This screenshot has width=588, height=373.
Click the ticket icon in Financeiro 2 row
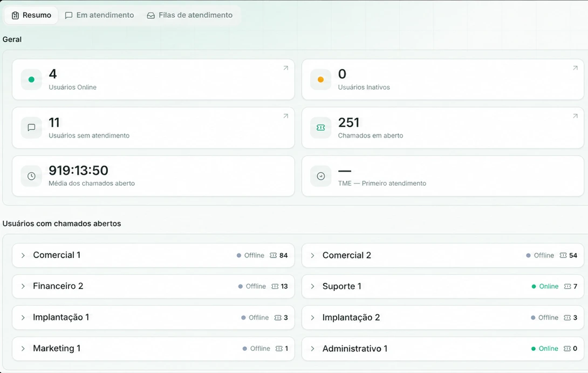(x=275, y=286)
